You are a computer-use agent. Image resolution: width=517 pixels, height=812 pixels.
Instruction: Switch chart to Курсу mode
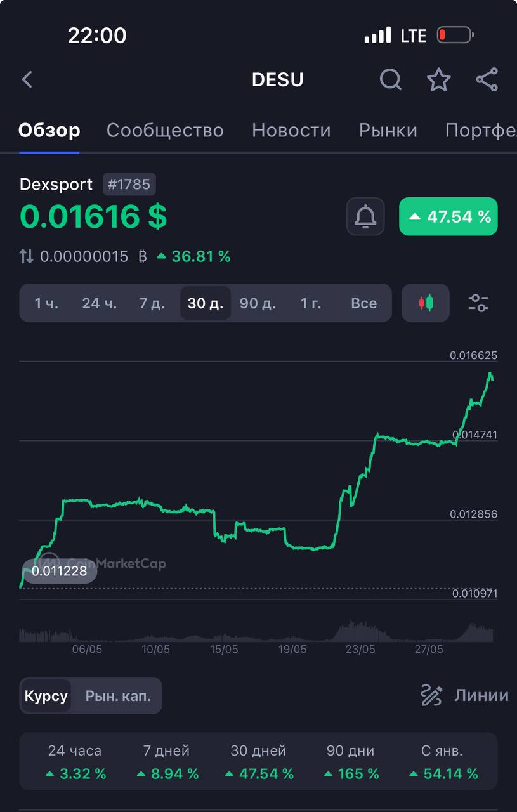46,696
